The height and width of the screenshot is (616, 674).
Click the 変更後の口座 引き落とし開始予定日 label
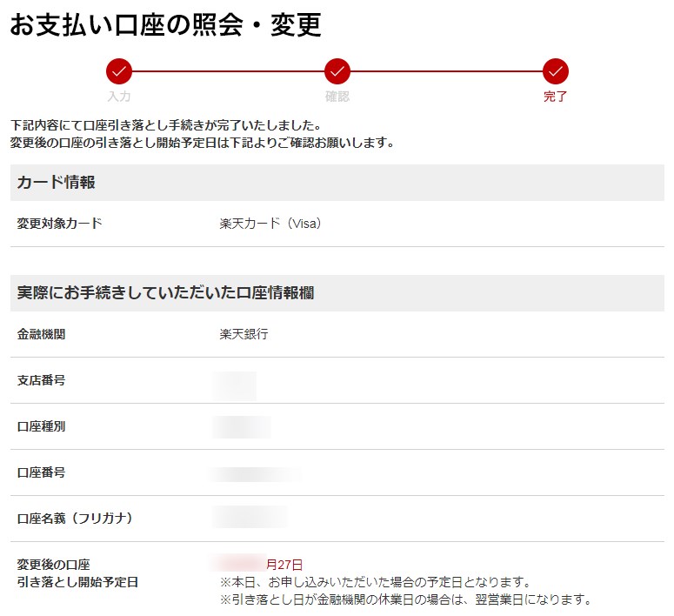click(77, 573)
